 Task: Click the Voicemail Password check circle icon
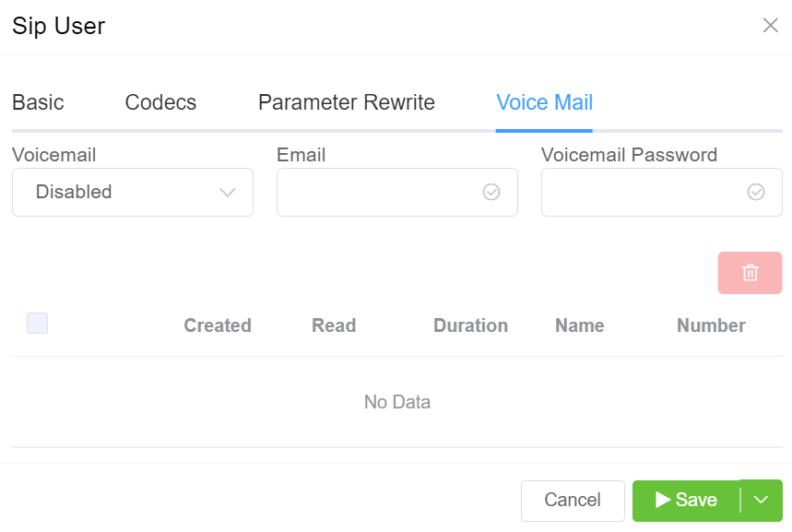tap(756, 192)
